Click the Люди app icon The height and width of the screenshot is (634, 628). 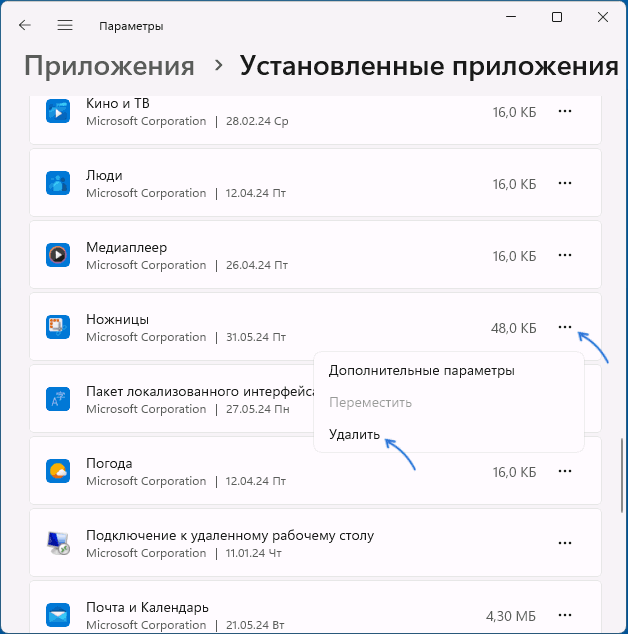coord(58,183)
